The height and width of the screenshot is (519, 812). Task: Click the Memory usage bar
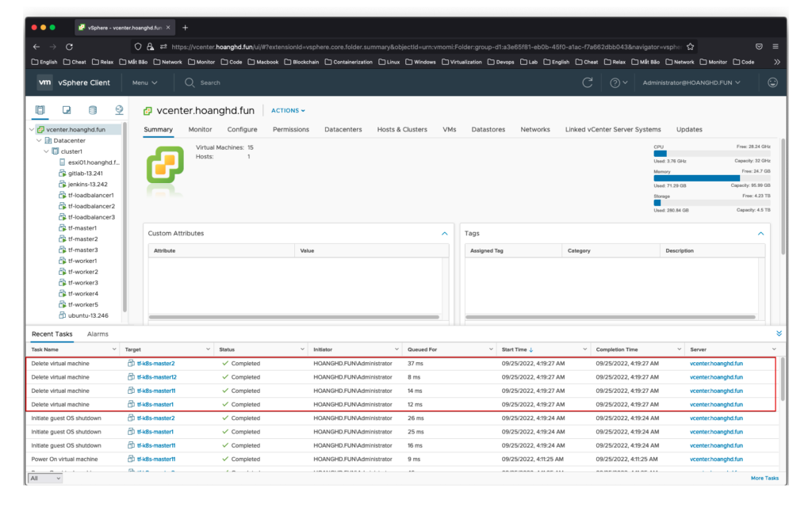click(x=711, y=178)
